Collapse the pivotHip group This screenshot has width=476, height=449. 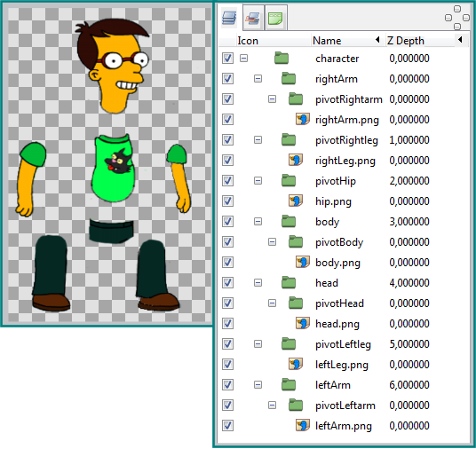258,180
